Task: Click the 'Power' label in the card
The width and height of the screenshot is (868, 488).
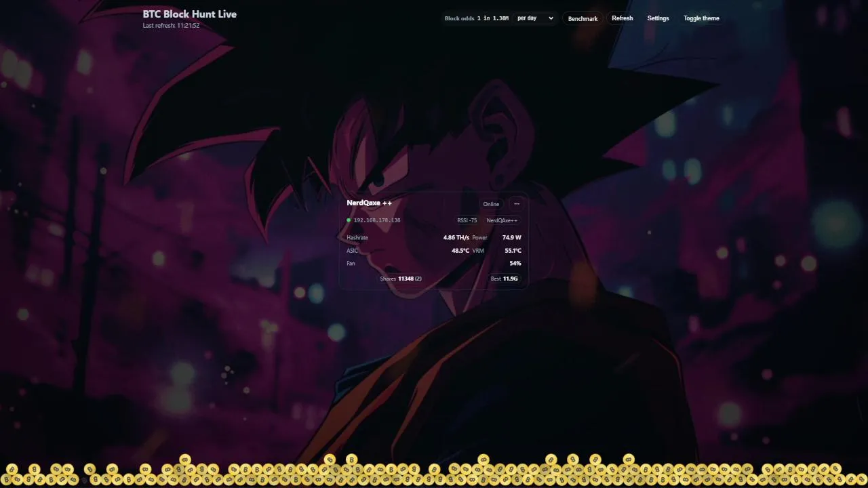Action: (x=480, y=238)
